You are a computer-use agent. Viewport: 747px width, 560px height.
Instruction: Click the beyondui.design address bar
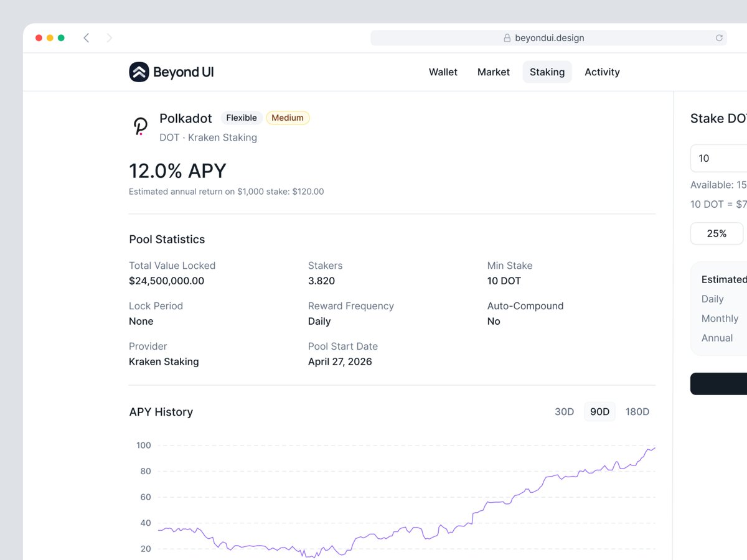pos(550,38)
